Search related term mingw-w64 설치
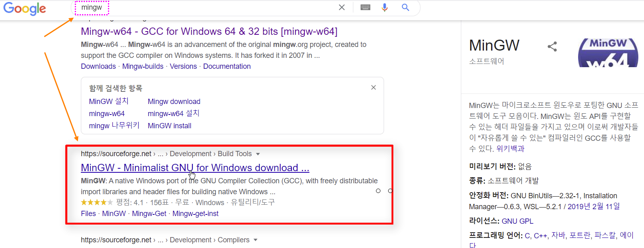 pyautogui.click(x=173, y=113)
